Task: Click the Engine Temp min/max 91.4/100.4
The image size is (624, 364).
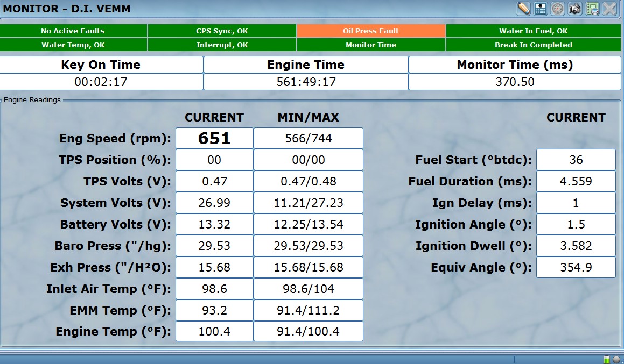Action: click(x=309, y=331)
